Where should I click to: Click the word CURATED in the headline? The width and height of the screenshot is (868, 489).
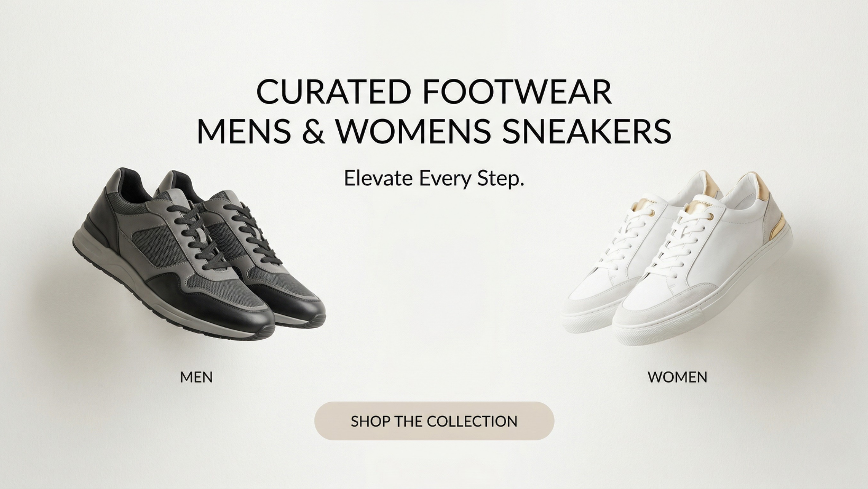point(333,91)
